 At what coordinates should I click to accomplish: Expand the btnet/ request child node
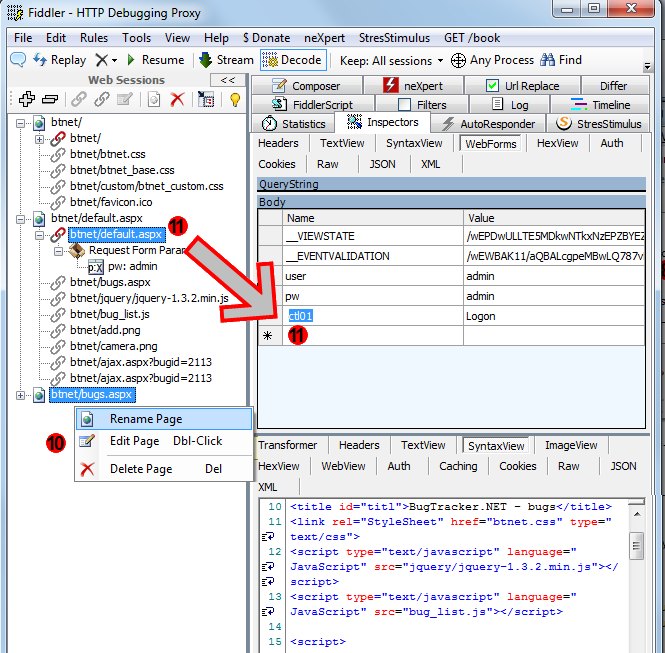click(x=39, y=139)
